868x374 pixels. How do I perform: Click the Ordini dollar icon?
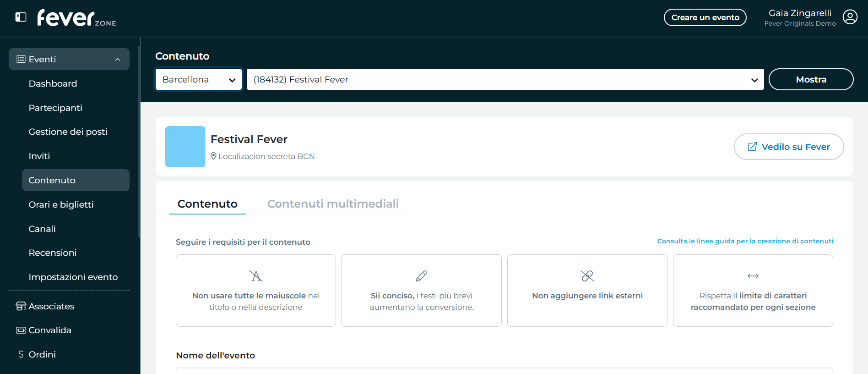tap(21, 354)
